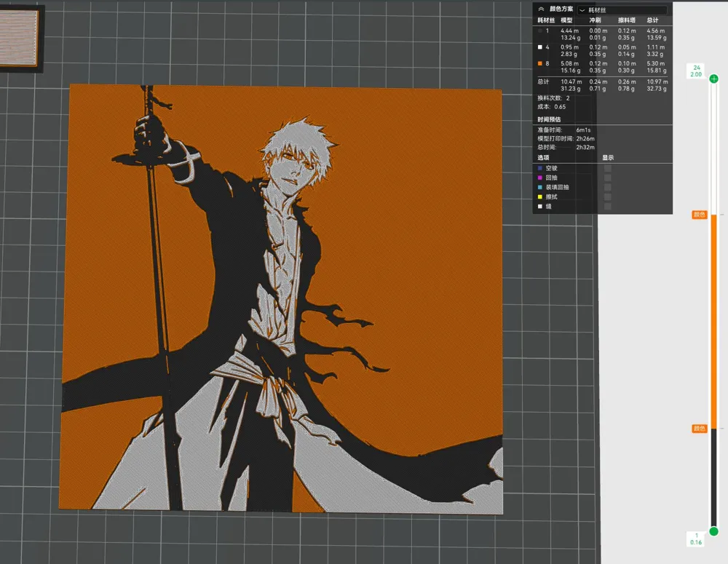Click the 选项 column heading
Viewport: 728px width, 564px height.
[543, 158]
